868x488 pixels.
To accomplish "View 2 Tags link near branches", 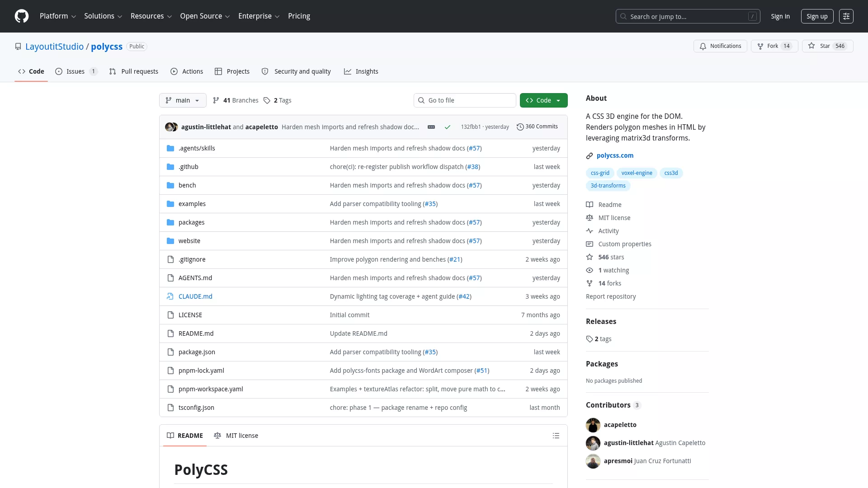I will (278, 100).
